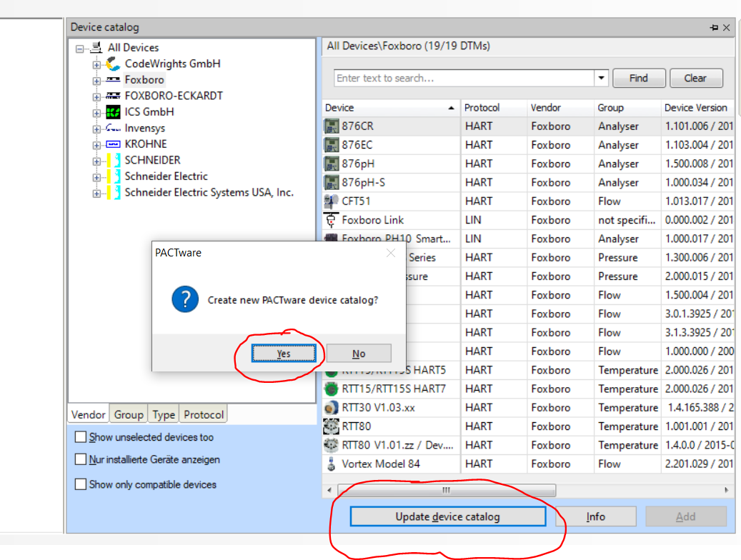Click the CodeWrights GmbH vendor icon
Viewport: 741px width, 560px height.
coord(113,64)
